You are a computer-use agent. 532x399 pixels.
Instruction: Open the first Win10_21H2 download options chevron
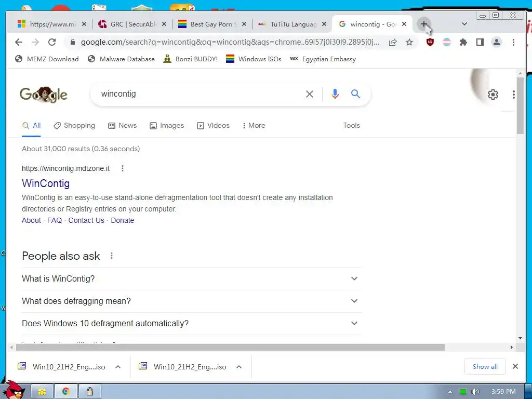coord(118,367)
